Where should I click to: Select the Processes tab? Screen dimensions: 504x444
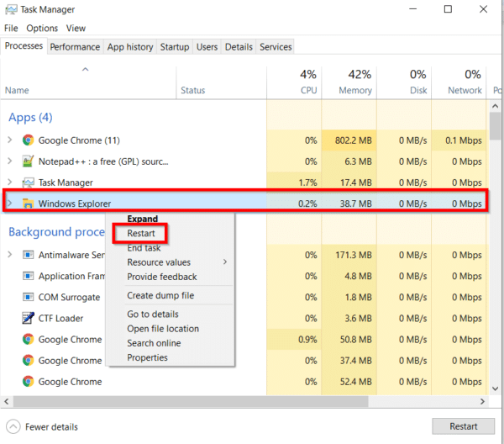tap(24, 46)
